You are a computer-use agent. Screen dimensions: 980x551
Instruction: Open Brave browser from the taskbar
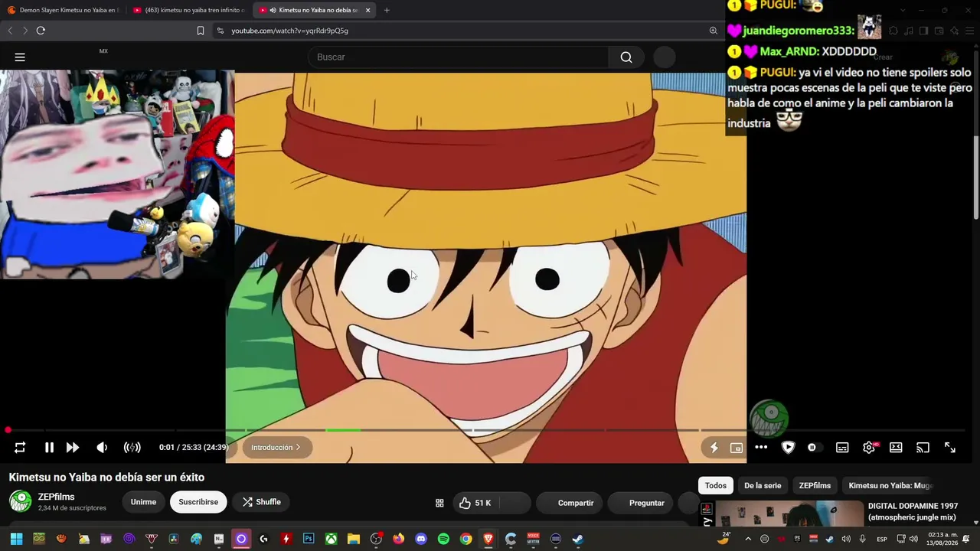(x=488, y=539)
